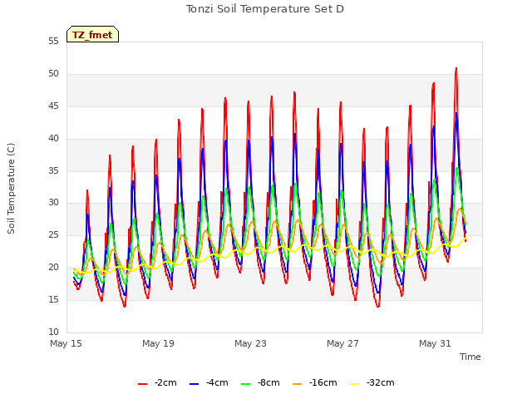The image size is (532, 399).
Task: Click the May 19 x-axis tick label
Action: pyautogui.click(x=158, y=343)
